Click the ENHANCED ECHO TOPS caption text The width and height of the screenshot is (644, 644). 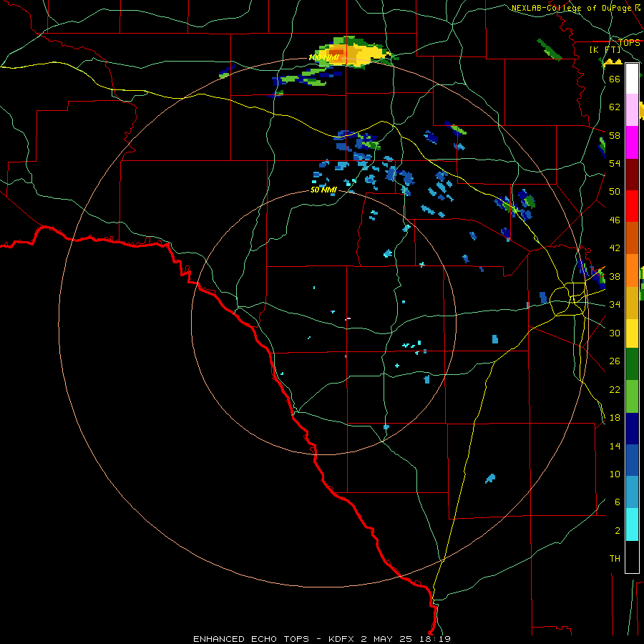(251, 639)
